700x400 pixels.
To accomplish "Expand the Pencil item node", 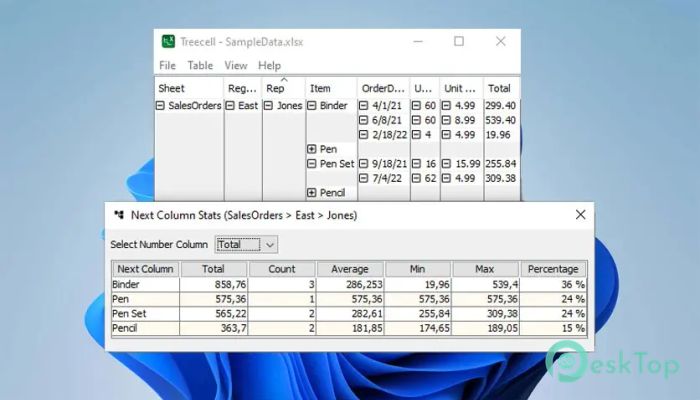I will [x=312, y=193].
